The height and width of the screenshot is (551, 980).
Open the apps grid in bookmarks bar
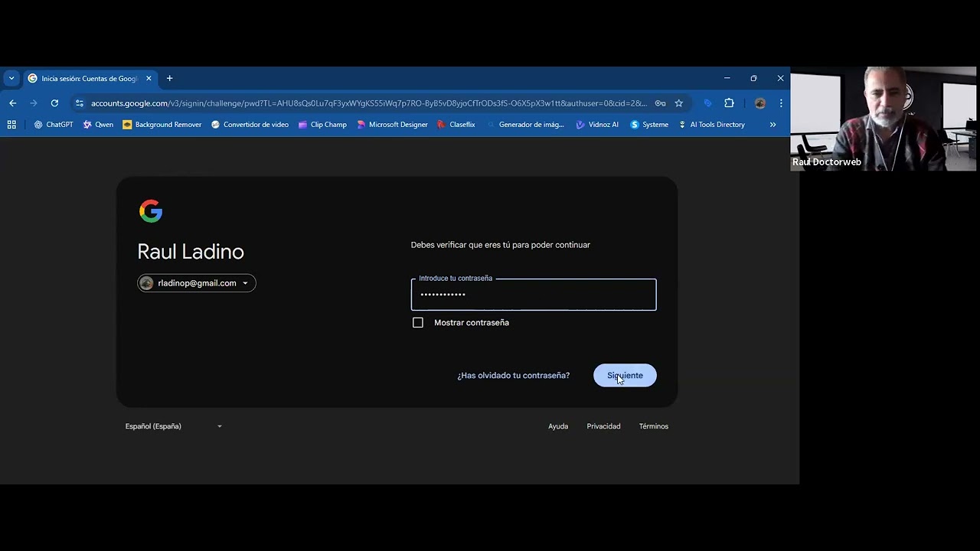pyautogui.click(x=11, y=125)
